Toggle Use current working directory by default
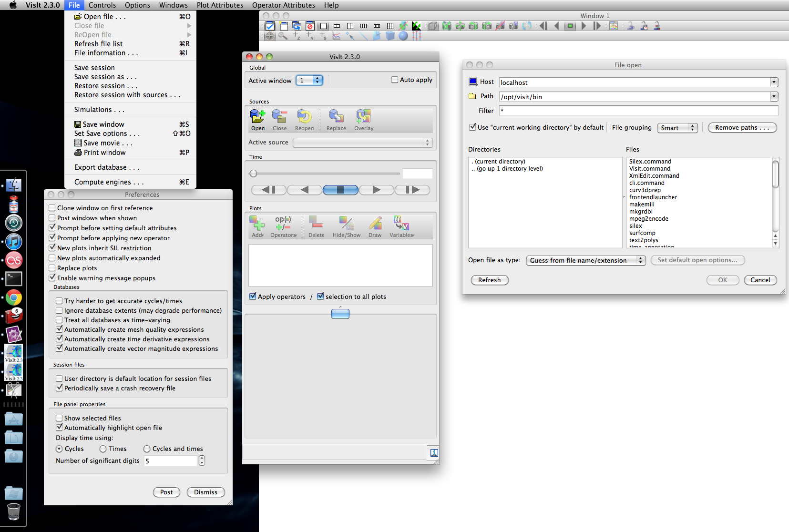The height and width of the screenshot is (532, 789). pyautogui.click(x=472, y=127)
